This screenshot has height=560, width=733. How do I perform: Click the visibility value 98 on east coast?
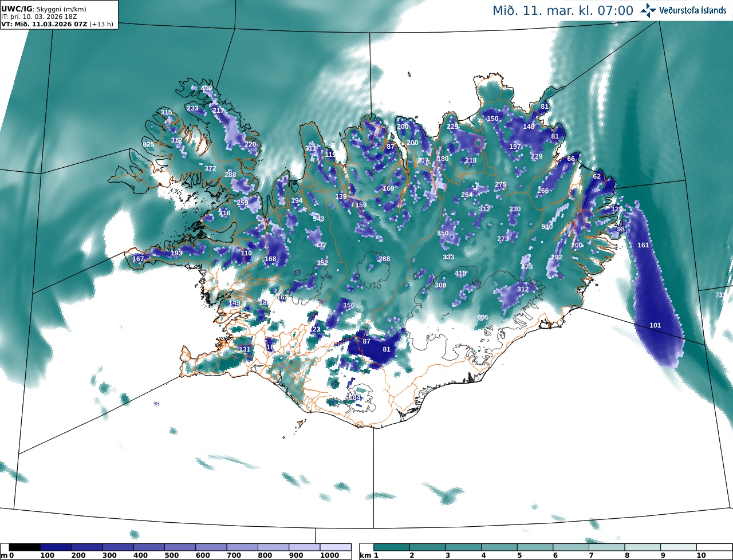pyautogui.click(x=621, y=229)
